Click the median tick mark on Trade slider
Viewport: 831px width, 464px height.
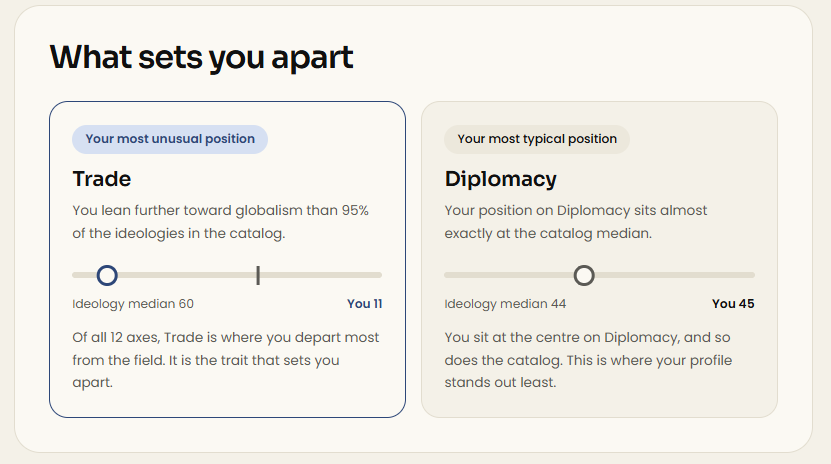point(258,275)
